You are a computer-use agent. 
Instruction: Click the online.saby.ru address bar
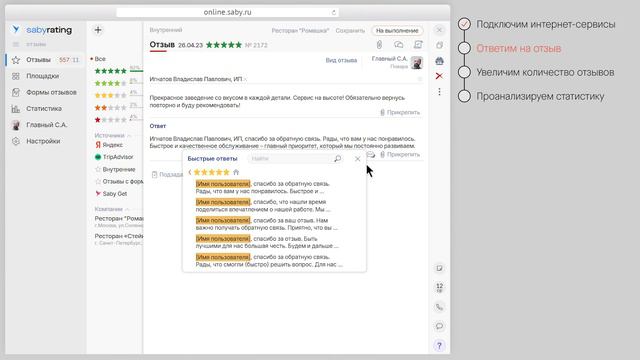(x=227, y=13)
